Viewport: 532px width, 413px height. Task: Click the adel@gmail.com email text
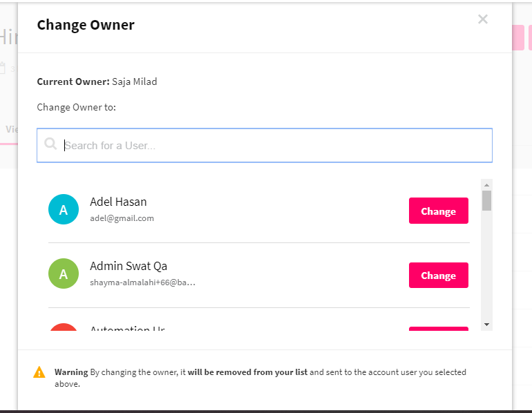(122, 218)
